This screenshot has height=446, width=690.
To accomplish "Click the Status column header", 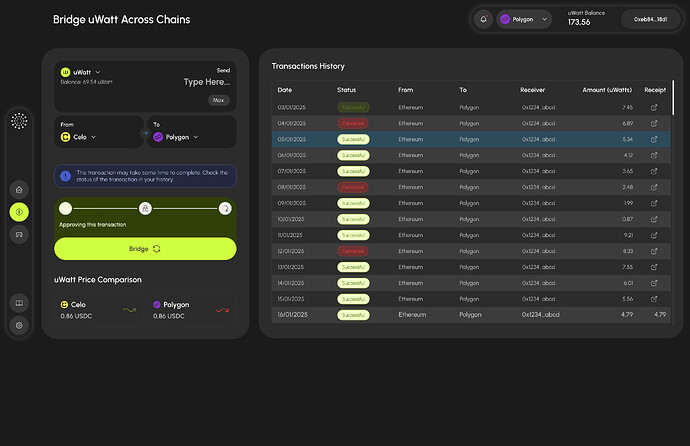I will pos(346,90).
